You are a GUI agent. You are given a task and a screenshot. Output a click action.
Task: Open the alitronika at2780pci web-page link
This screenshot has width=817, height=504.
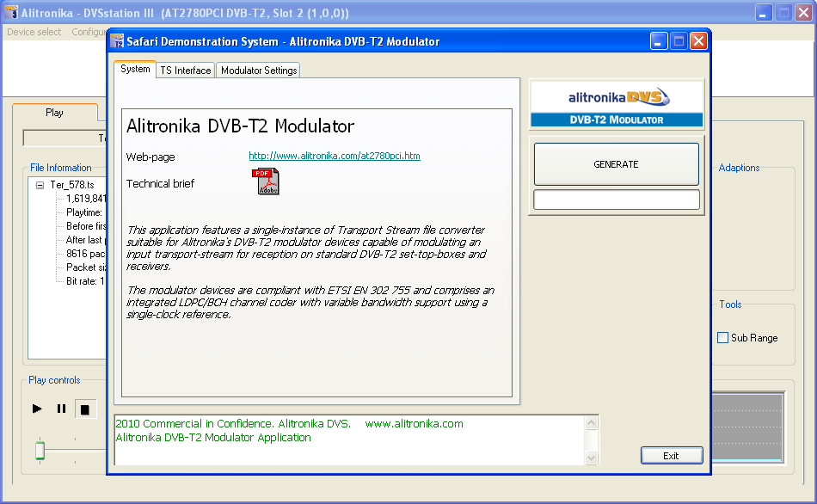[334, 156]
